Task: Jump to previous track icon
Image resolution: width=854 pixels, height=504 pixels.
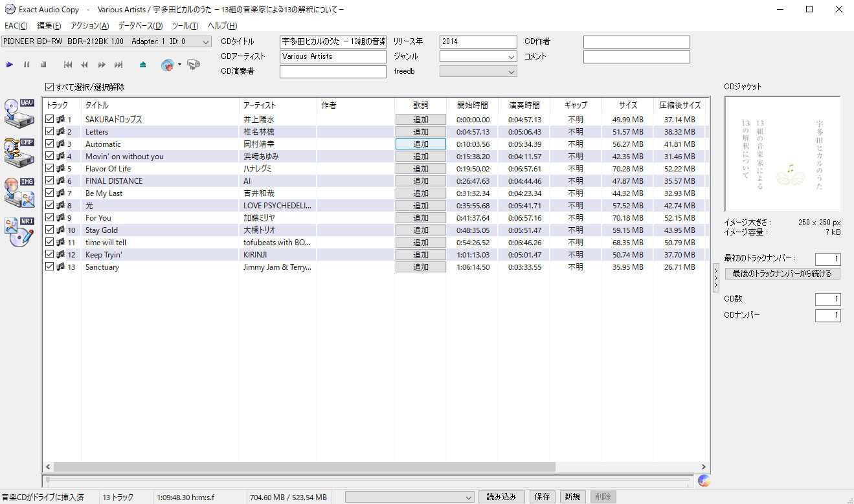Action: [68, 65]
